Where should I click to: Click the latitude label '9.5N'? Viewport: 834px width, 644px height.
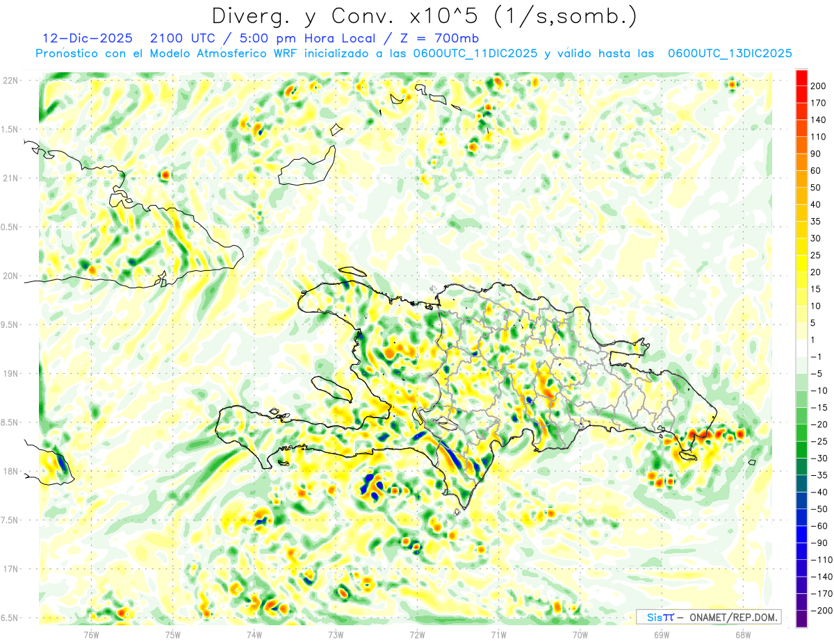10,325
